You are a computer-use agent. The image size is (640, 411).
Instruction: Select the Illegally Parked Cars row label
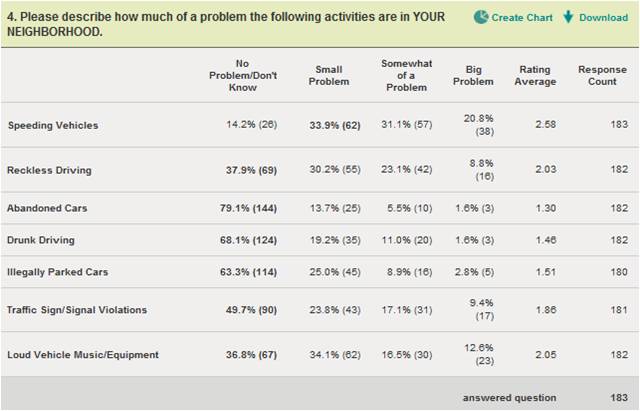pos(58,272)
